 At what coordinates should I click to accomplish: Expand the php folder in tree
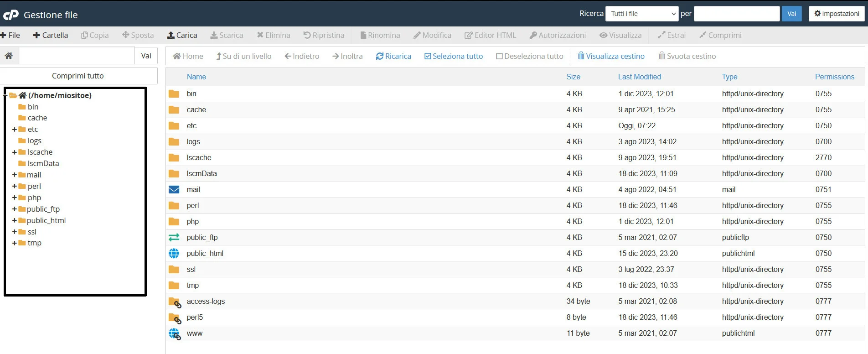15,198
